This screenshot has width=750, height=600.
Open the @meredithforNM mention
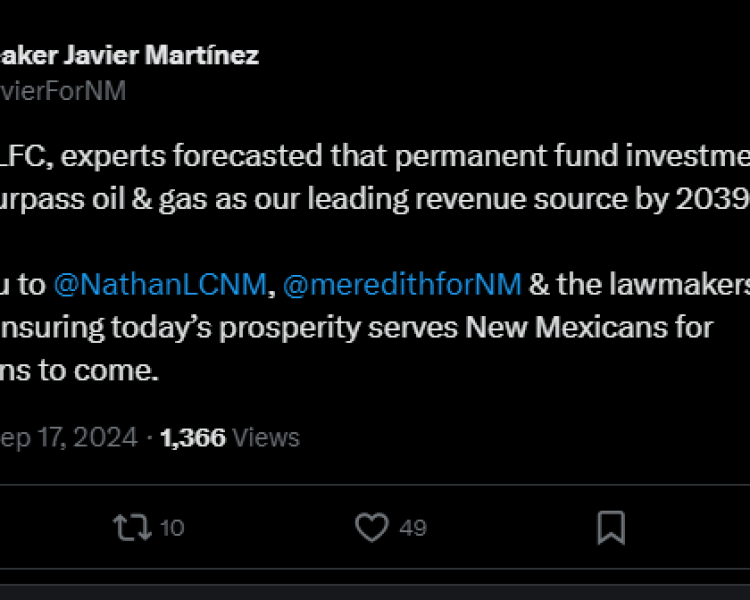click(402, 285)
